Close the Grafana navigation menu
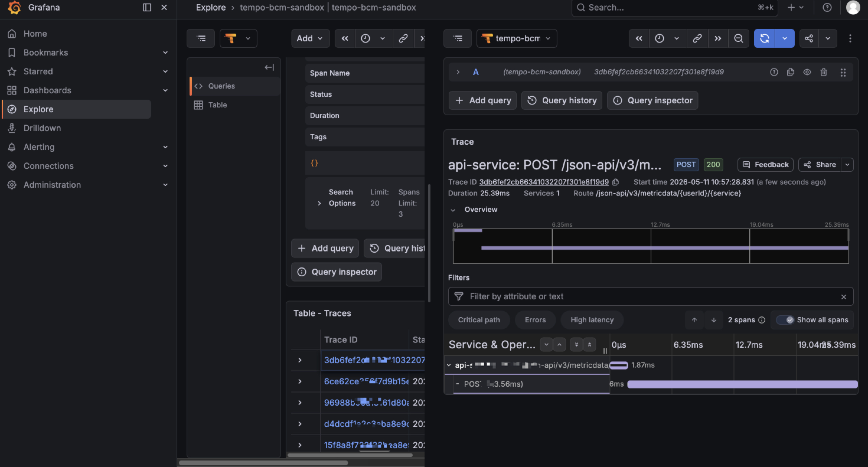This screenshot has width=868, height=467. click(x=164, y=7)
